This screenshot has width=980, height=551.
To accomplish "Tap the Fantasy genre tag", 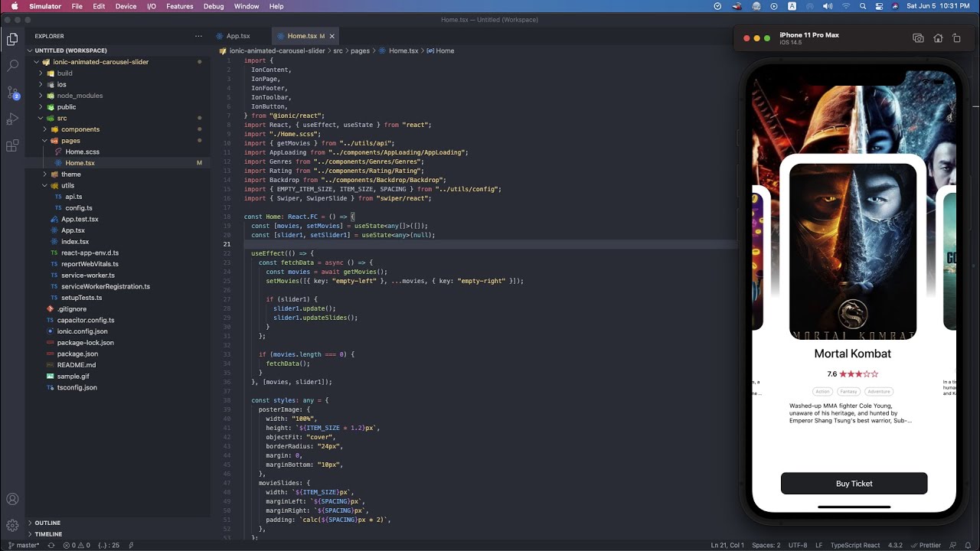I will pyautogui.click(x=848, y=391).
